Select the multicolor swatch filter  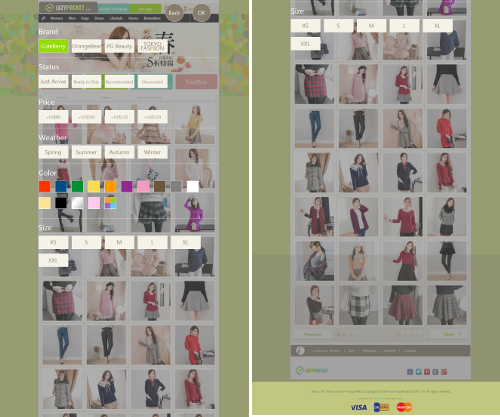(110, 203)
